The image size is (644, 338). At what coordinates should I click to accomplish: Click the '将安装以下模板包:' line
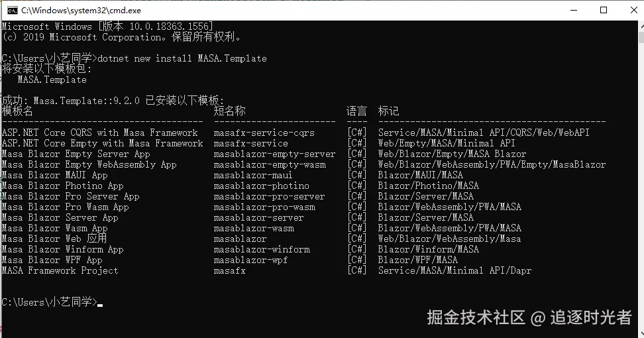46,69
